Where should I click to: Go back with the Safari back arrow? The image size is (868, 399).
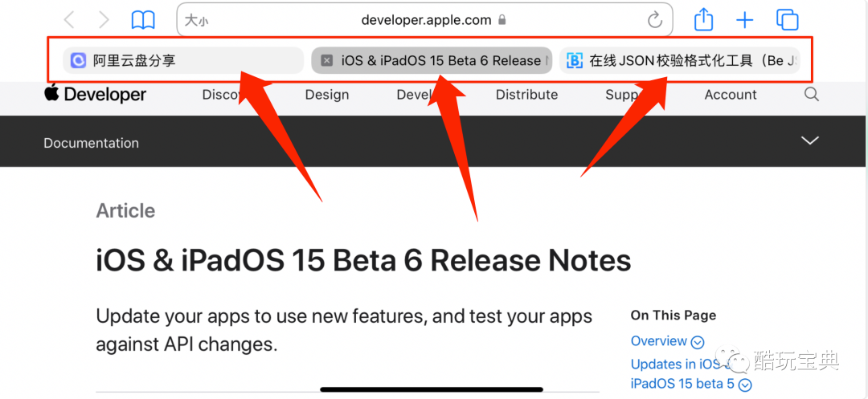click(68, 20)
